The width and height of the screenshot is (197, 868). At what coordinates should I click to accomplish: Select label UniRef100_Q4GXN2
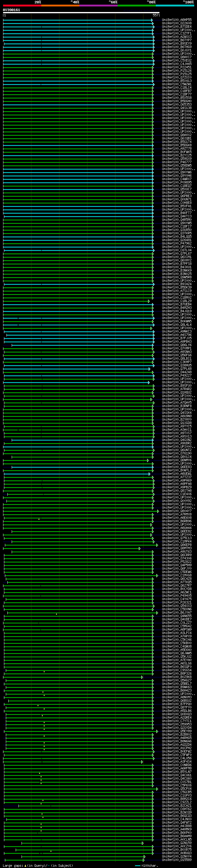(177, 440)
